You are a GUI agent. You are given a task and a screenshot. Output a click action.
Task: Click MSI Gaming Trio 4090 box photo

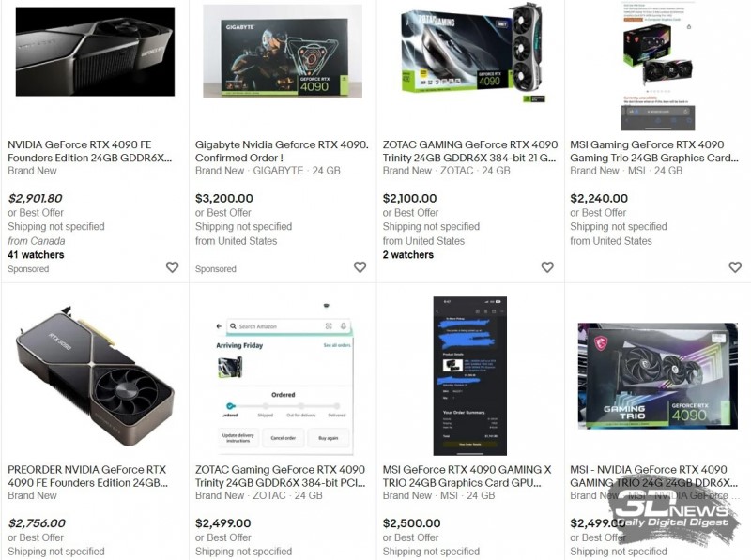pyautogui.click(x=658, y=376)
